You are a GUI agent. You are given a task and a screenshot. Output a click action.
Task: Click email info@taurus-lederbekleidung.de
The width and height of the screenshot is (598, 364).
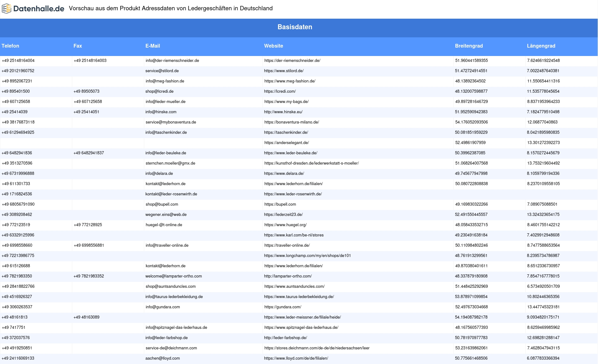point(174,297)
